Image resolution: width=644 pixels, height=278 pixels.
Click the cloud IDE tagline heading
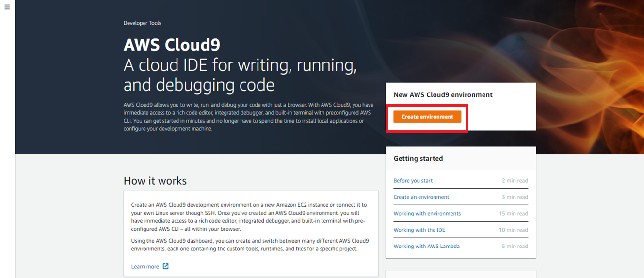(241, 75)
